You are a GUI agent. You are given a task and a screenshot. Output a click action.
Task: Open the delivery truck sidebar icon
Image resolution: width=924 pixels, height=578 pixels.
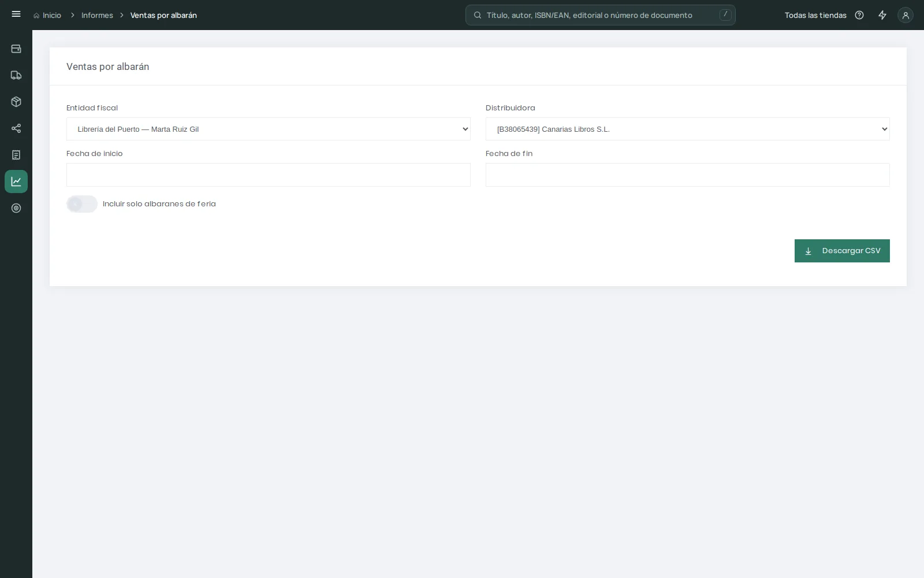tap(16, 75)
